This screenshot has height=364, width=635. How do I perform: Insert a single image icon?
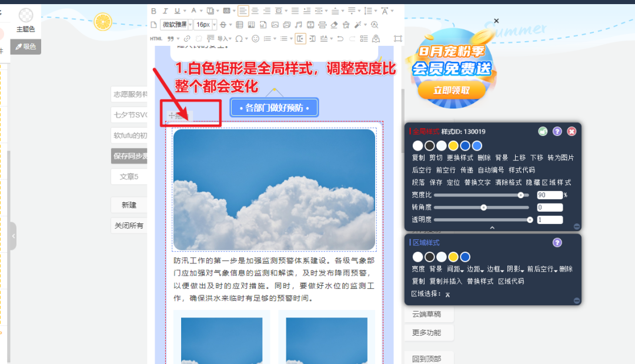click(275, 25)
